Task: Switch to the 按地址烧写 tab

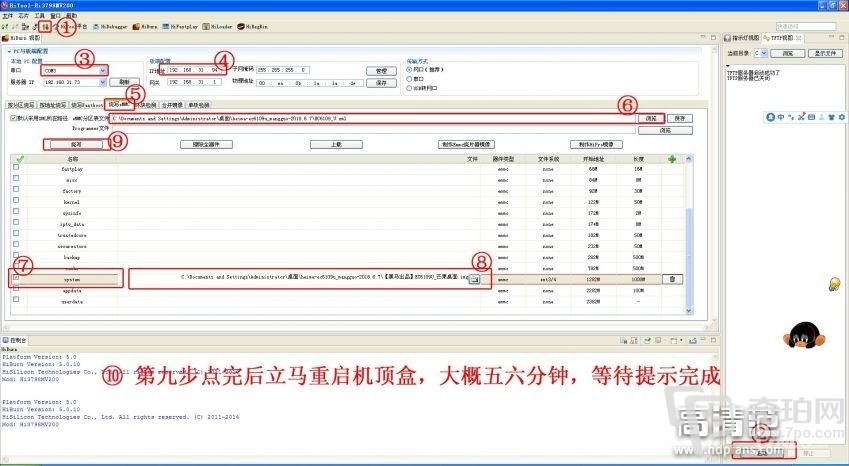Action: [53, 105]
